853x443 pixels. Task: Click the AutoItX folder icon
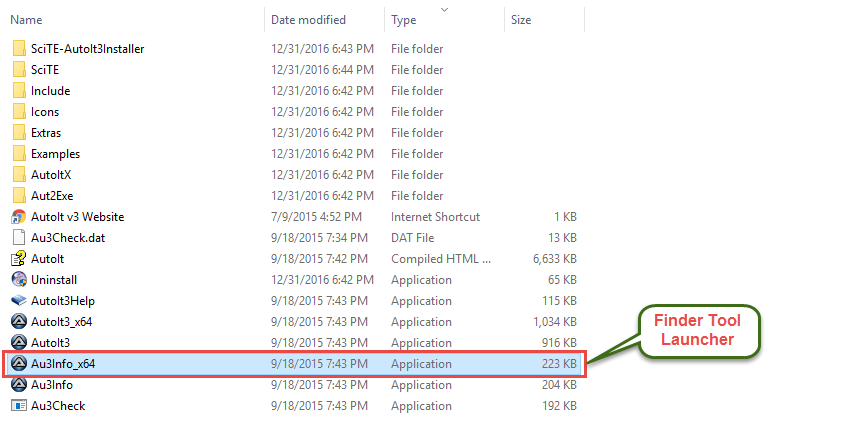[x=19, y=175]
